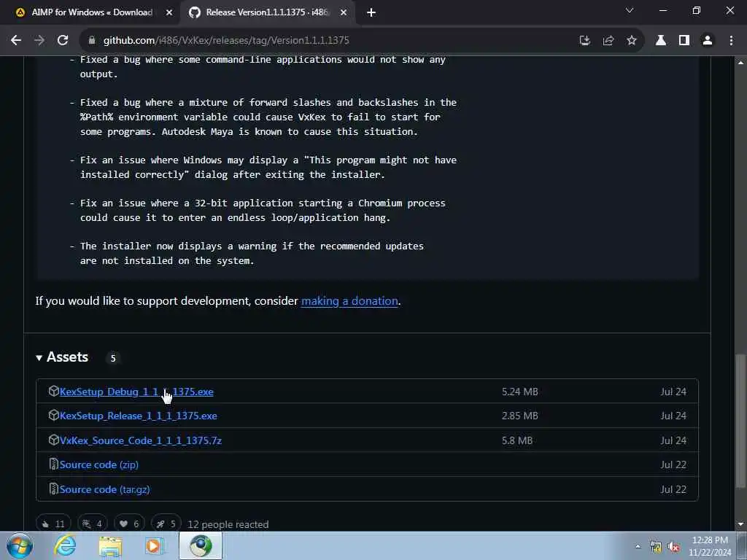
Task: Close the AIMP for Windows tab
Action: click(x=169, y=12)
